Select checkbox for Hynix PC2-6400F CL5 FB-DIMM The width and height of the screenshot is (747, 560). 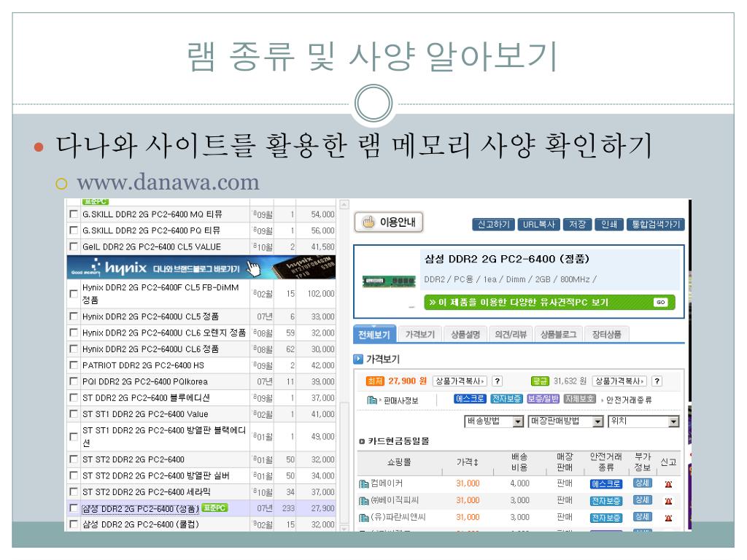[74, 294]
